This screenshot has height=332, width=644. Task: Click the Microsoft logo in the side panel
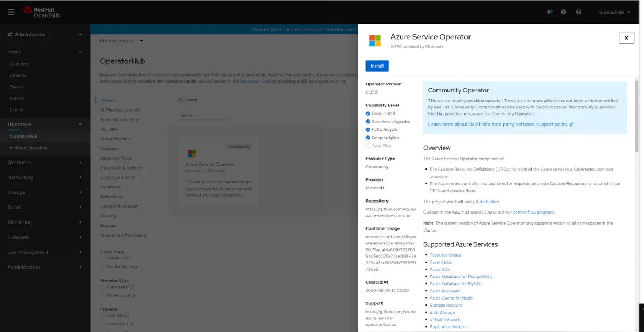click(376, 40)
